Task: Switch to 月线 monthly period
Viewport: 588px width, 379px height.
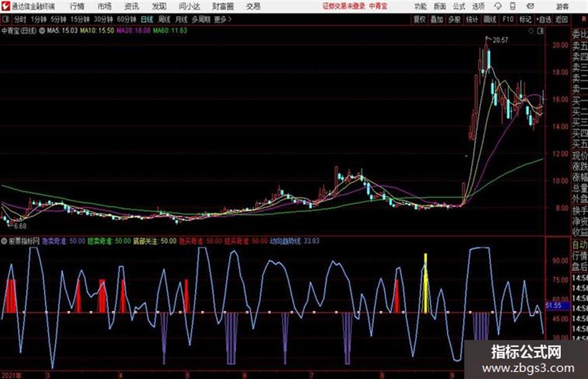Action: (x=182, y=19)
